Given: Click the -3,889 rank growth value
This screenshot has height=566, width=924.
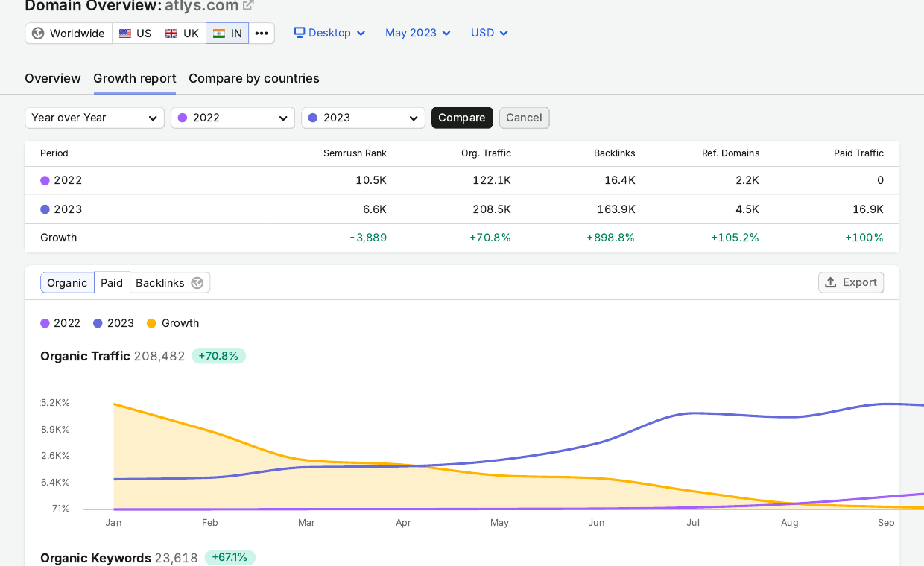Looking at the screenshot, I should pos(368,238).
